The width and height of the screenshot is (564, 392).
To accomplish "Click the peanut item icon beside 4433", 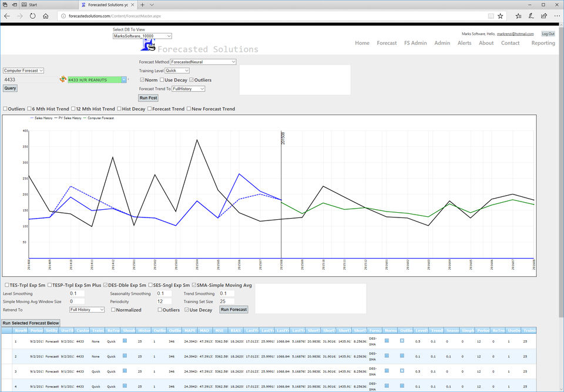I will [x=63, y=80].
